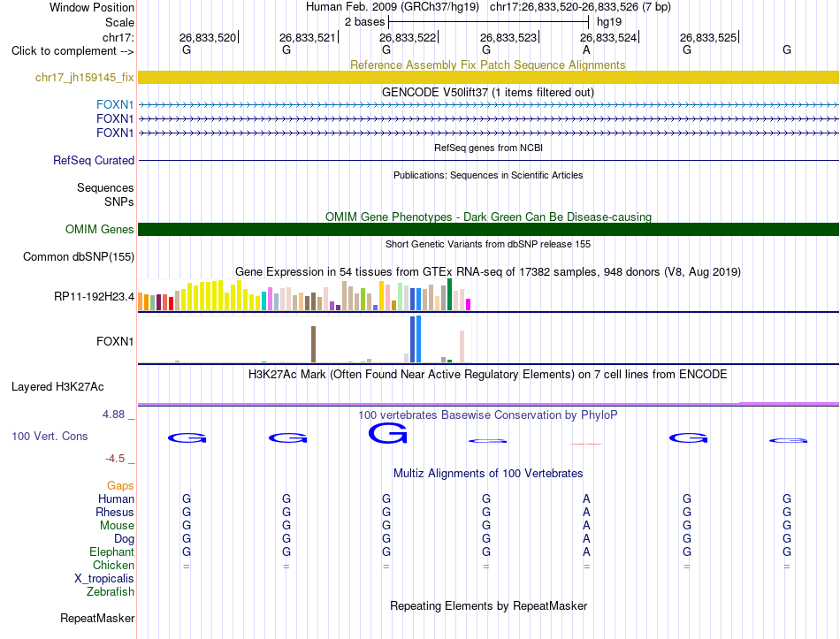This screenshot has width=840, height=639.
Task: Click the 4.88 conservation scale value
Action: 113,414
